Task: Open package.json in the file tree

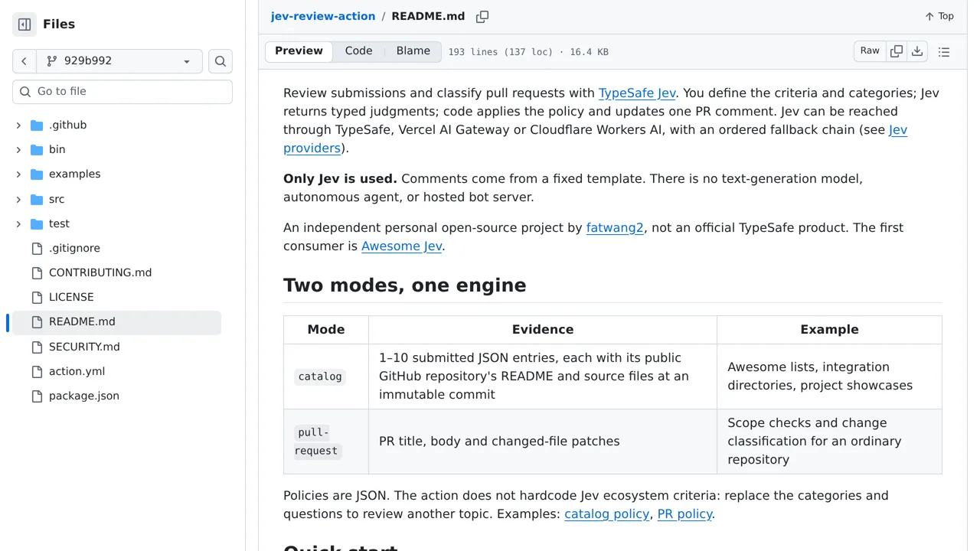Action: click(x=84, y=396)
